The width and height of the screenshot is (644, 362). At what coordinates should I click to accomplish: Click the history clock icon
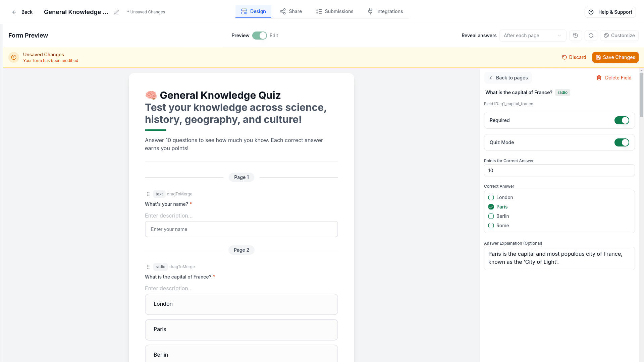click(576, 36)
